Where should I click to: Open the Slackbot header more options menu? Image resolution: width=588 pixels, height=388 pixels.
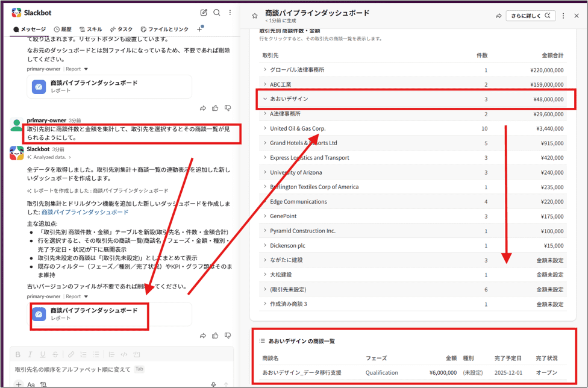pos(230,13)
